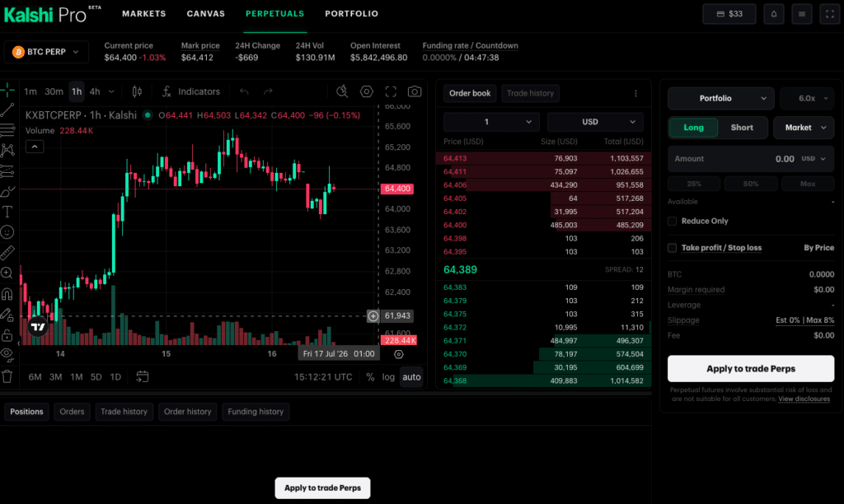The image size is (844, 504).
Task: Change the Amount currency from USD
Action: coord(814,159)
